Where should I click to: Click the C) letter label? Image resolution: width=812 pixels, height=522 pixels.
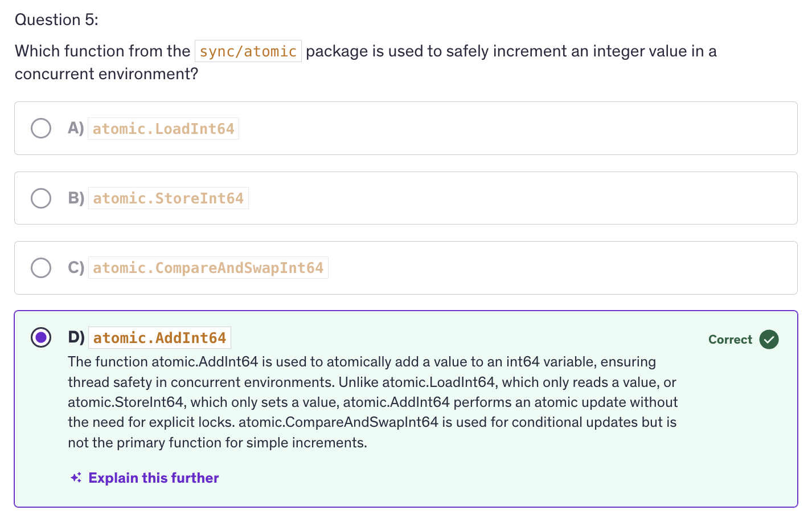click(76, 268)
